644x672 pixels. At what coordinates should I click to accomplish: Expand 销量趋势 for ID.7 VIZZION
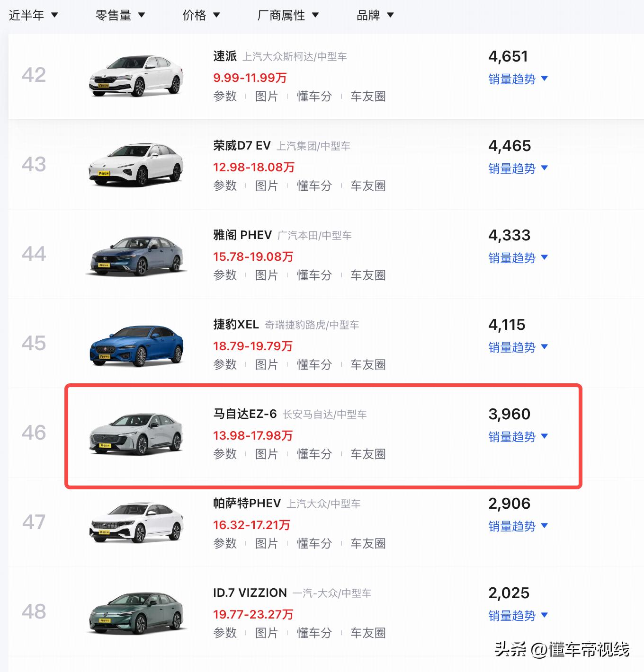coord(518,616)
